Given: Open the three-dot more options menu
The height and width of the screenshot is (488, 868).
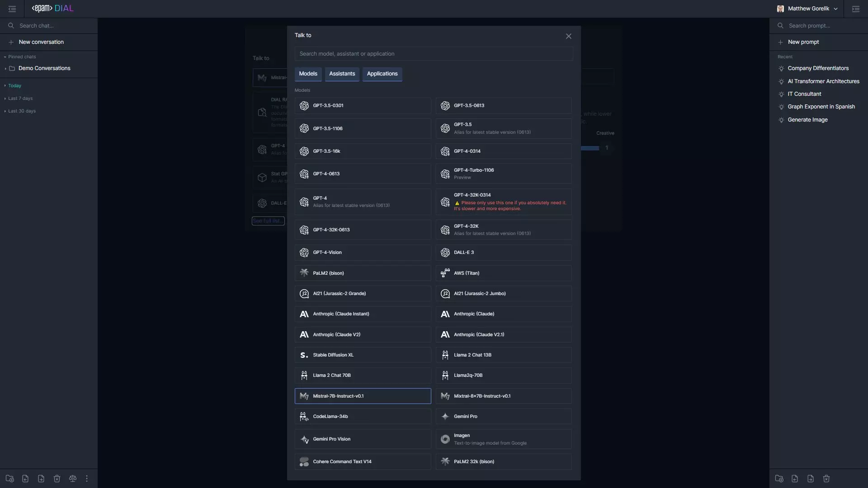Looking at the screenshot, I should (x=87, y=479).
